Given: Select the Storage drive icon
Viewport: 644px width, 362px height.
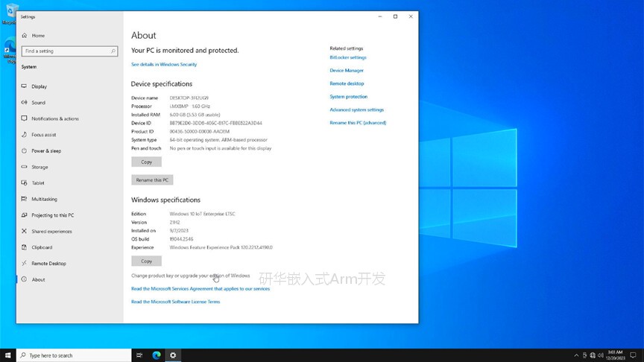Looking at the screenshot, I should coord(24,167).
